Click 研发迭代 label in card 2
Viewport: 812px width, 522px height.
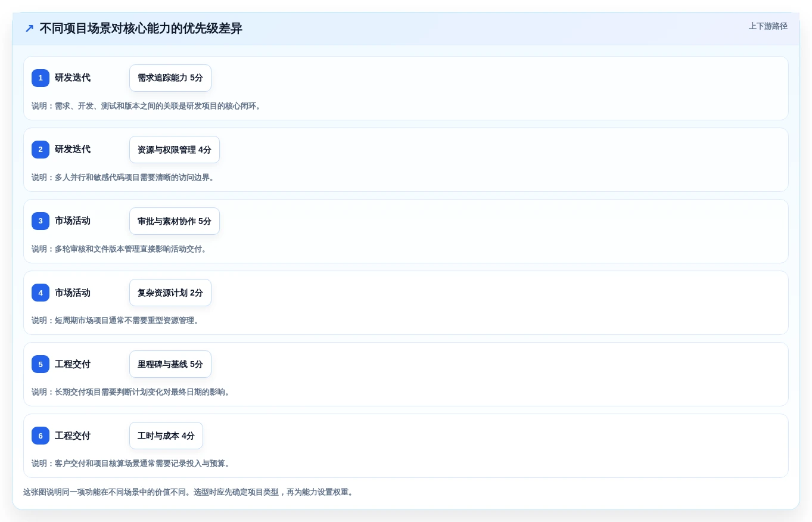[73, 150]
